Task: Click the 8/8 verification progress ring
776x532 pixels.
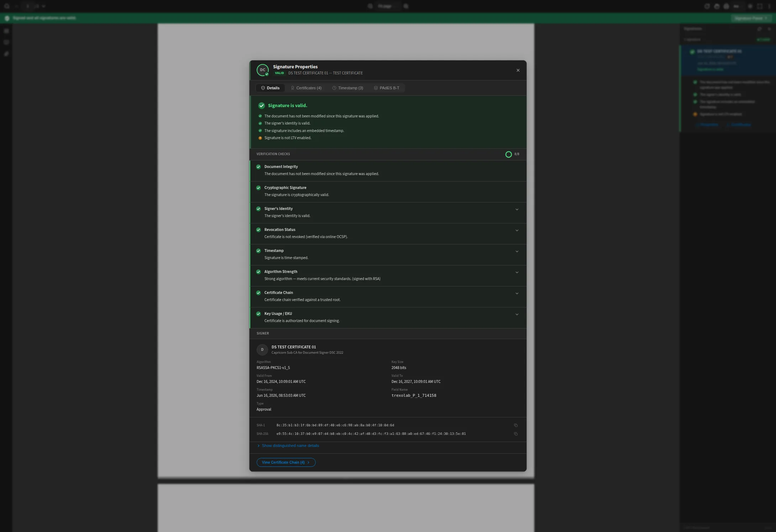Action: (509, 154)
